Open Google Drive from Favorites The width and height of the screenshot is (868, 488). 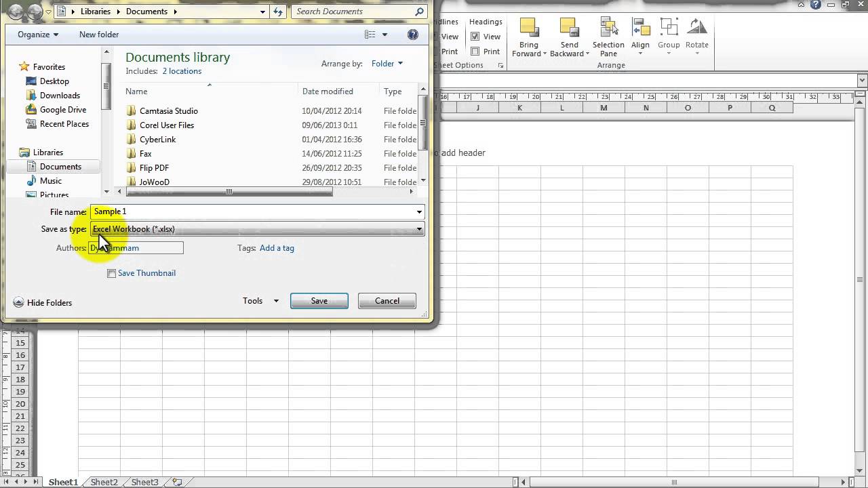point(63,110)
